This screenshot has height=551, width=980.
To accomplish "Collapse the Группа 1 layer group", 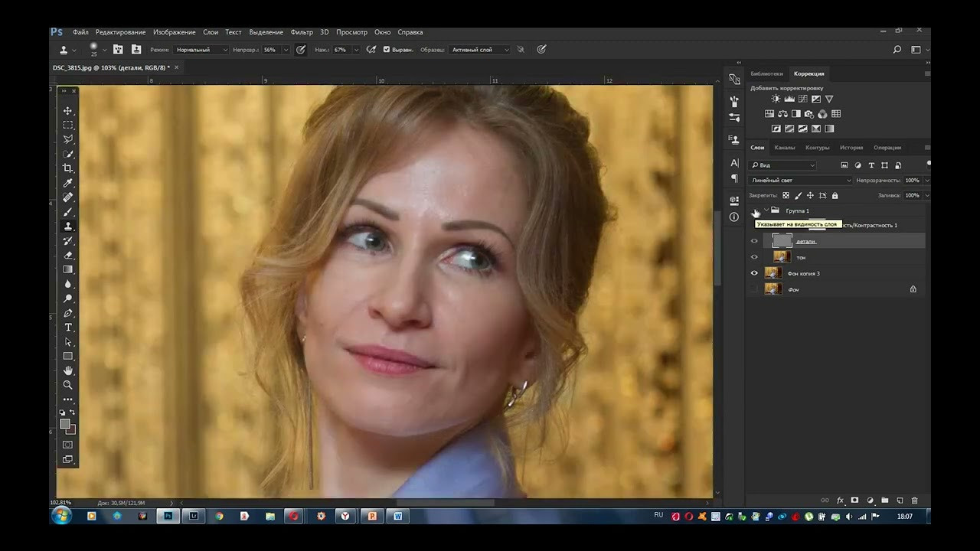I will 766,210.
